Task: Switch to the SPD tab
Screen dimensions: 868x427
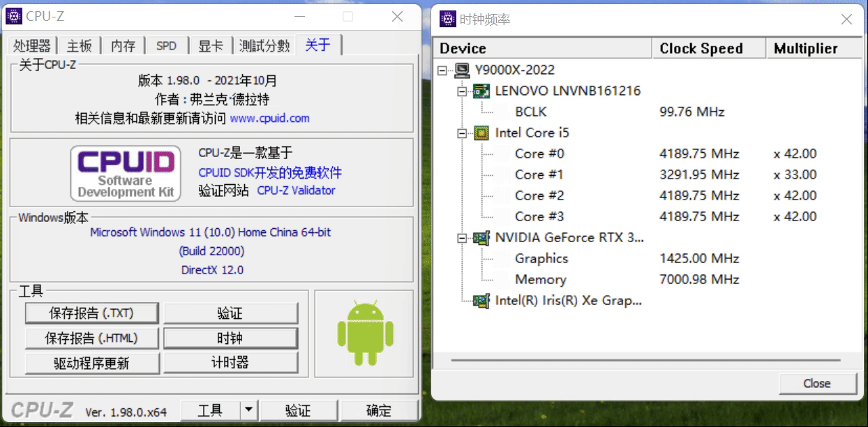Action: click(167, 46)
